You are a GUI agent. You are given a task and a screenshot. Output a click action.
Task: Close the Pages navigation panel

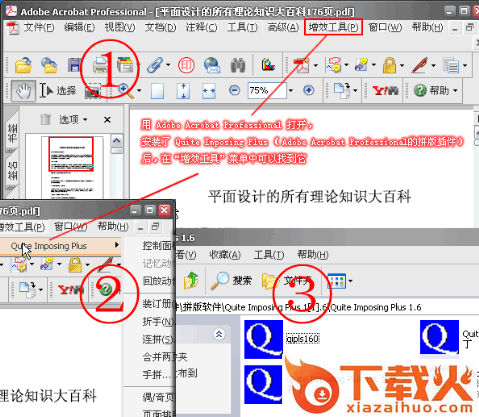(x=107, y=120)
